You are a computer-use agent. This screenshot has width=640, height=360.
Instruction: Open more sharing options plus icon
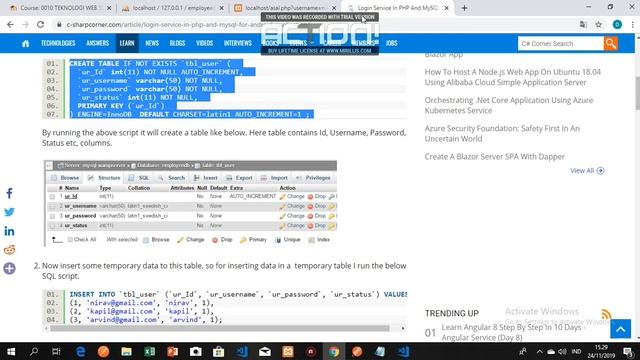click(x=9, y=269)
